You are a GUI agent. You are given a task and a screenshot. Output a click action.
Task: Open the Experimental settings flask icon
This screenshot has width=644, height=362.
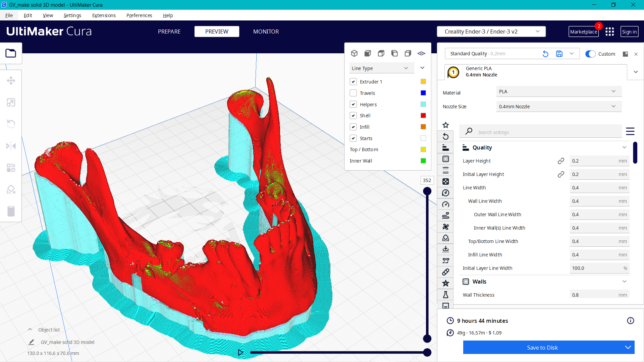446,295
